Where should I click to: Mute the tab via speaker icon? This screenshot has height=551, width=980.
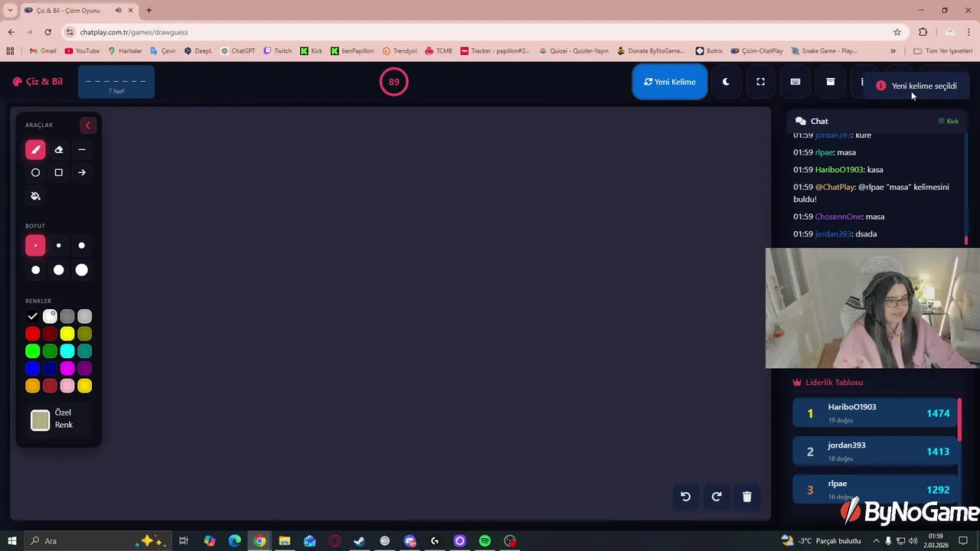click(x=119, y=11)
